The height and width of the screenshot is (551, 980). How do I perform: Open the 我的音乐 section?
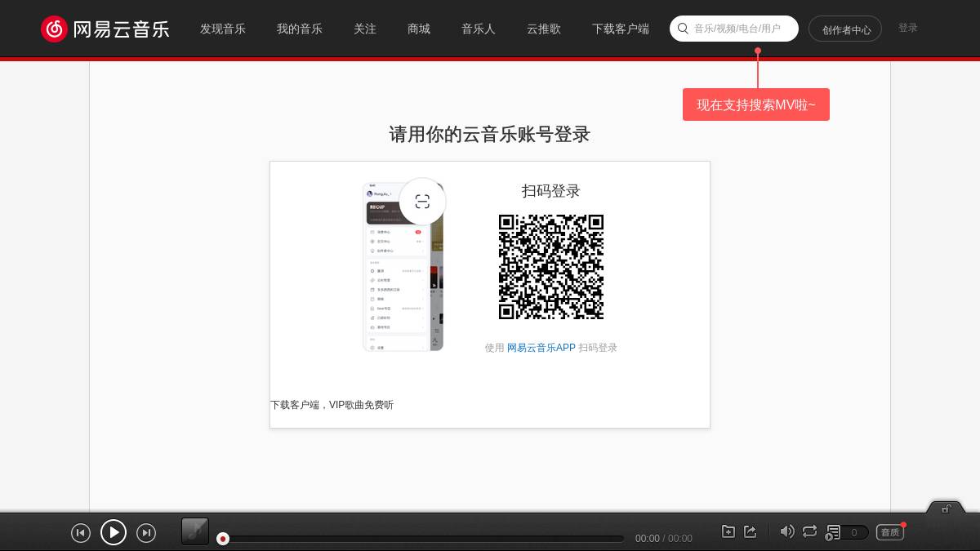[300, 29]
